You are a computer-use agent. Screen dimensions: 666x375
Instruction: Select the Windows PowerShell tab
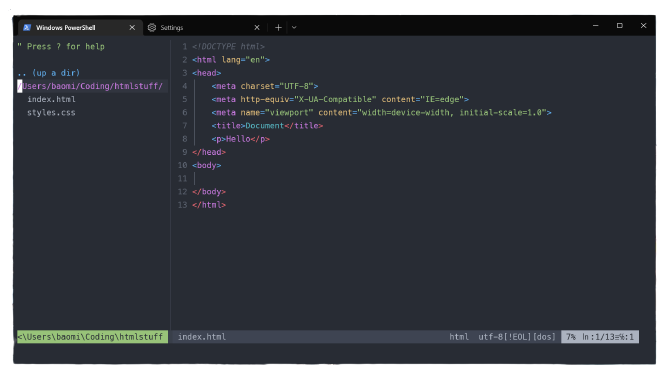80,27
